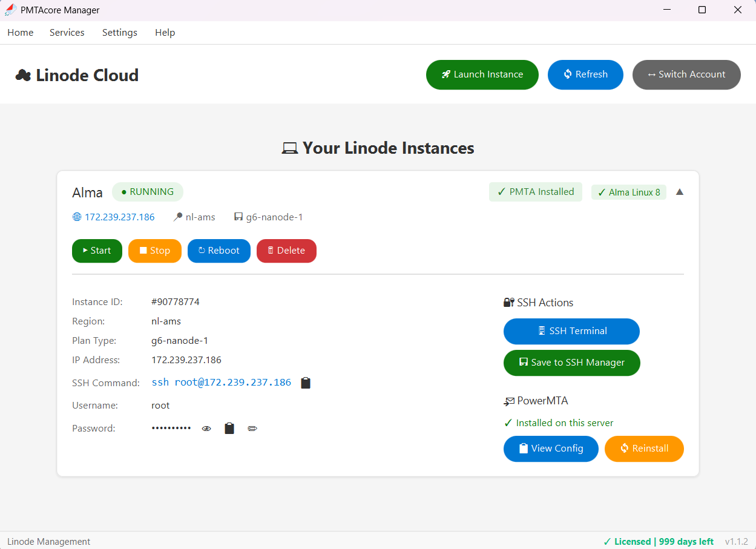Open the Services menu

pos(67,33)
